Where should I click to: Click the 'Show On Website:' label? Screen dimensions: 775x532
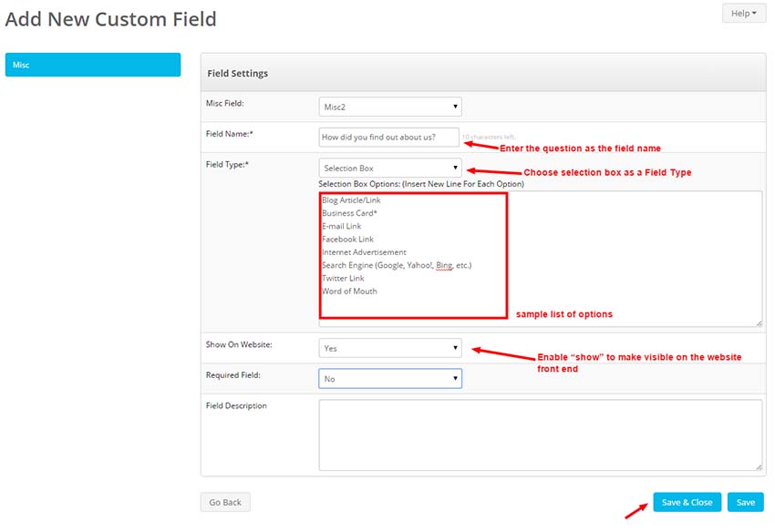(x=239, y=344)
